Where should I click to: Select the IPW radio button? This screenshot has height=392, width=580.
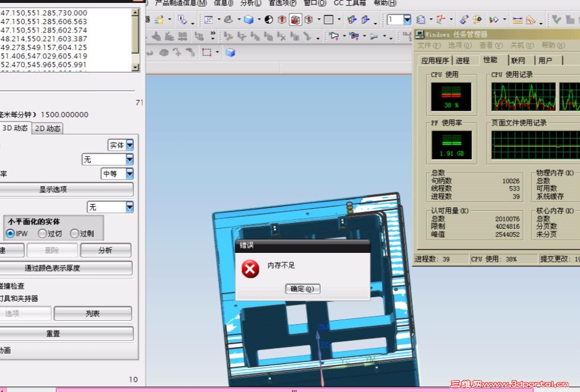[11, 233]
